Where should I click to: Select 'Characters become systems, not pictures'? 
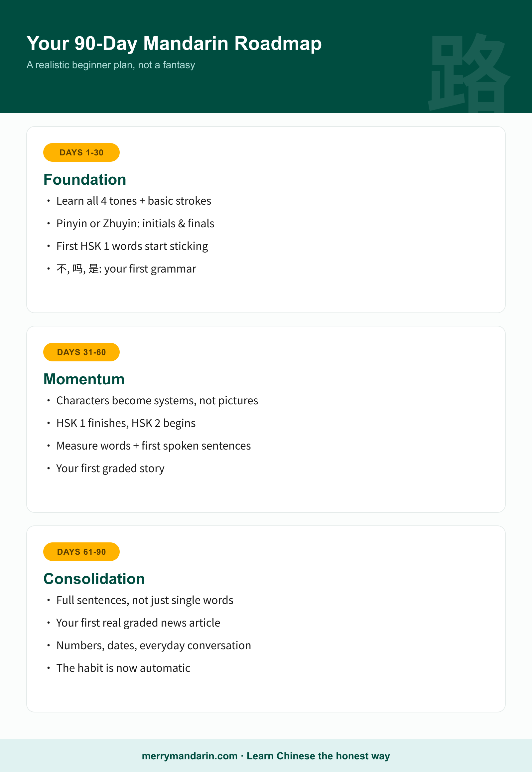[157, 401]
